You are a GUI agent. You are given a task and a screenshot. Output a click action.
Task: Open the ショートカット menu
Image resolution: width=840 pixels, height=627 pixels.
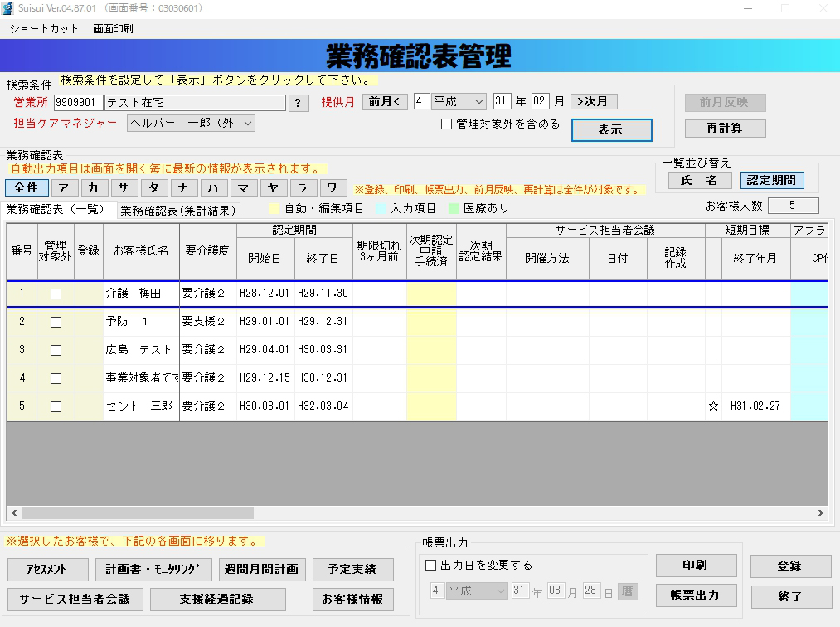pyautogui.click(x=44, y=29)
